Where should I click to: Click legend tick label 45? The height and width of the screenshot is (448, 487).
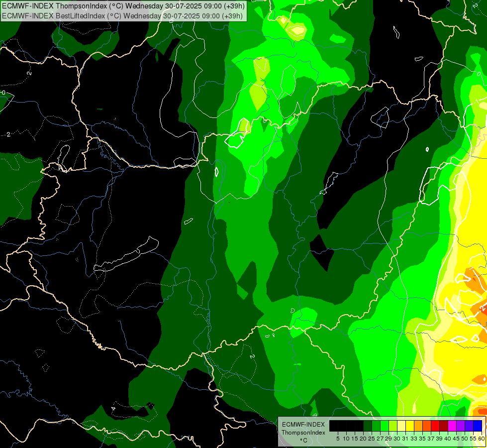point(456,439)
